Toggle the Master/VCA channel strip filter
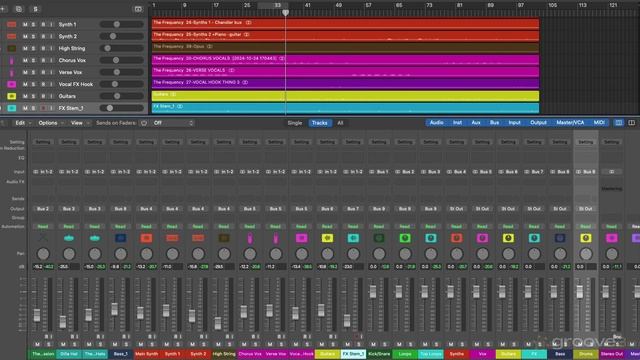Screen dimensions: 640x360 570,122
